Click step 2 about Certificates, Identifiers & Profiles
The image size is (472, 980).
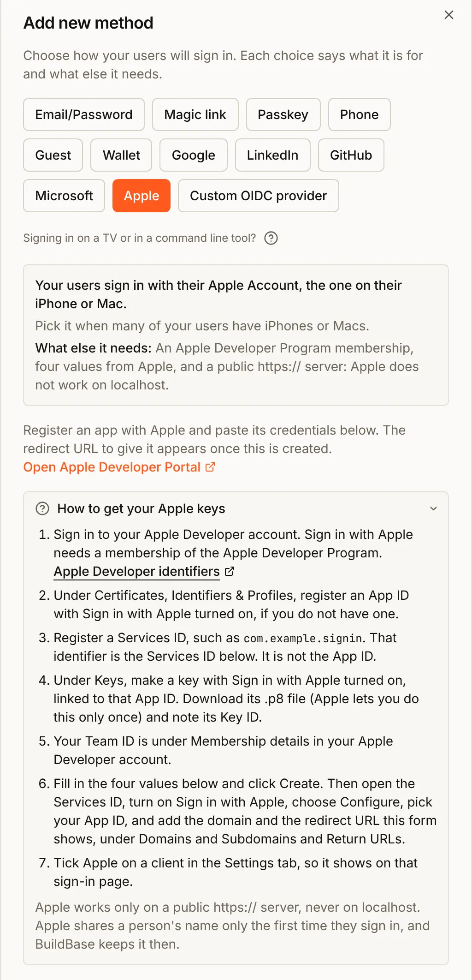pyautogui.click(x=231, y=604)
